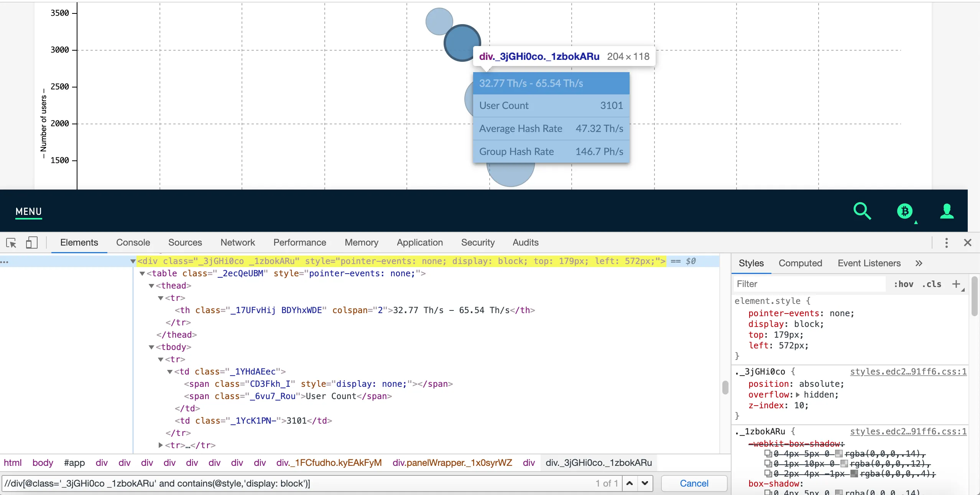Show more Styles pane tabs chevron
This screenshot has height=495, width=980.
919,263
